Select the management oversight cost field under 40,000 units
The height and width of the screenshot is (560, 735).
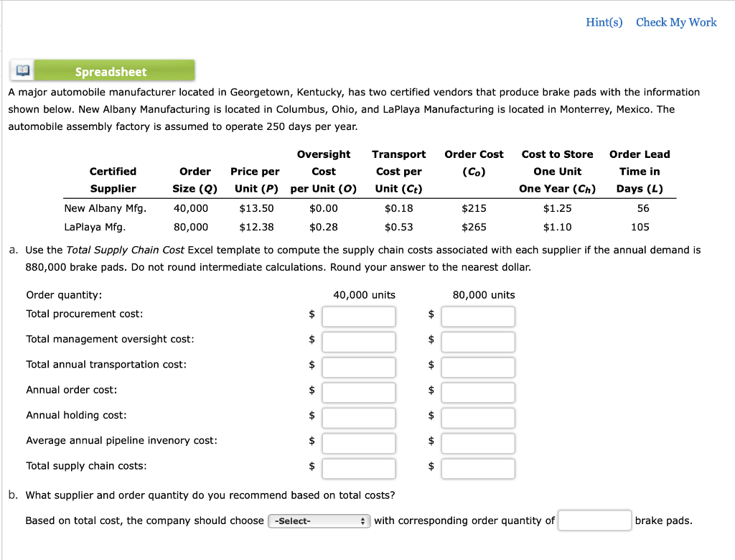[359, 342]
